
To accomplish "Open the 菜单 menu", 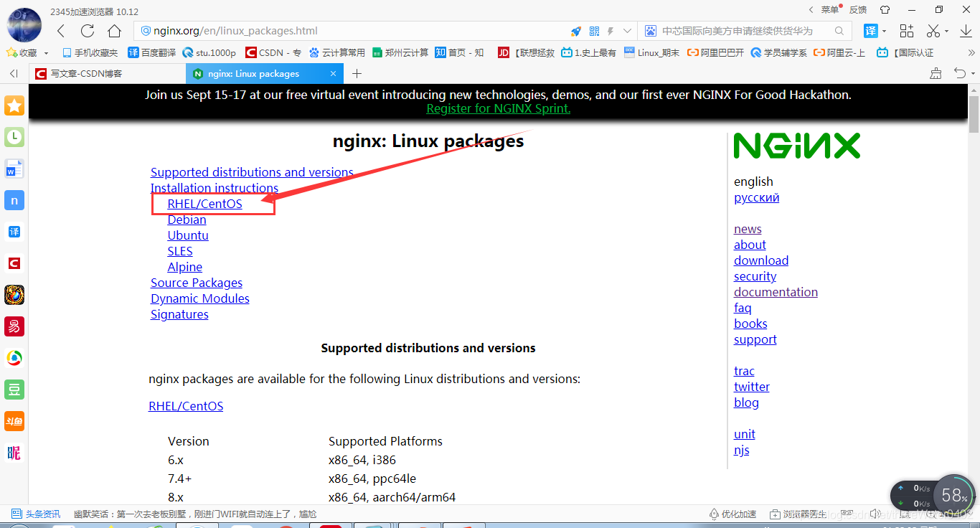I will tap(829, 10).
